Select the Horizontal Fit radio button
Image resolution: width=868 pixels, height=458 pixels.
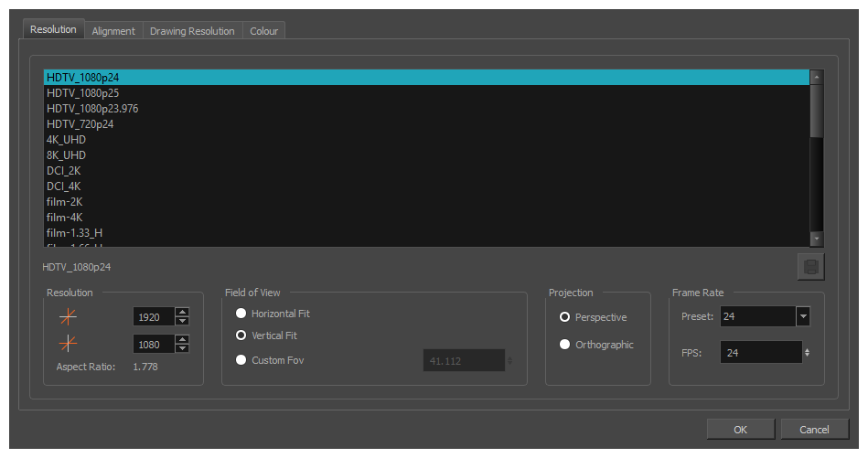coord(241,314)
